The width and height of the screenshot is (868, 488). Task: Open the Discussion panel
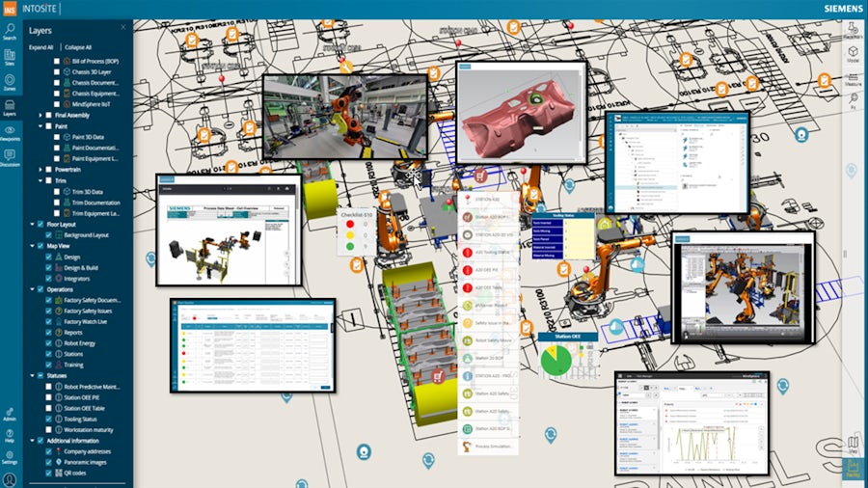tap(10, 158)
